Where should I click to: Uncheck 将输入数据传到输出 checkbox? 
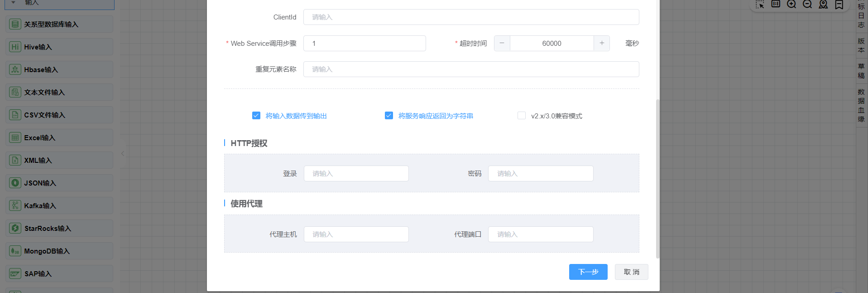pyautogui.click(x=256, y=116)
